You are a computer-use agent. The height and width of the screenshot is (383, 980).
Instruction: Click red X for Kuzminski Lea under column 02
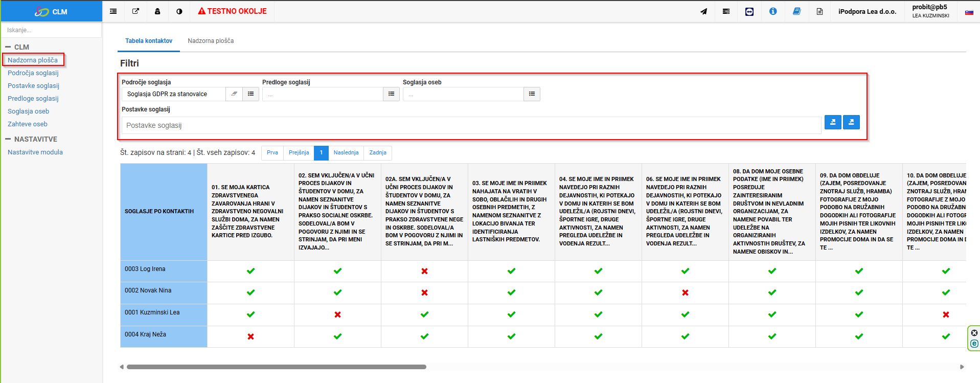(x=337, y=314)
